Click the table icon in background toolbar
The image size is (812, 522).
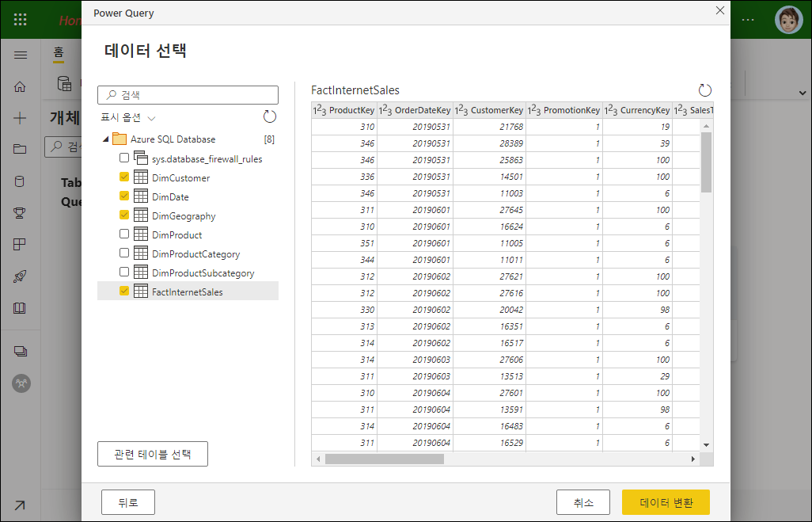[x=64, y=83]
